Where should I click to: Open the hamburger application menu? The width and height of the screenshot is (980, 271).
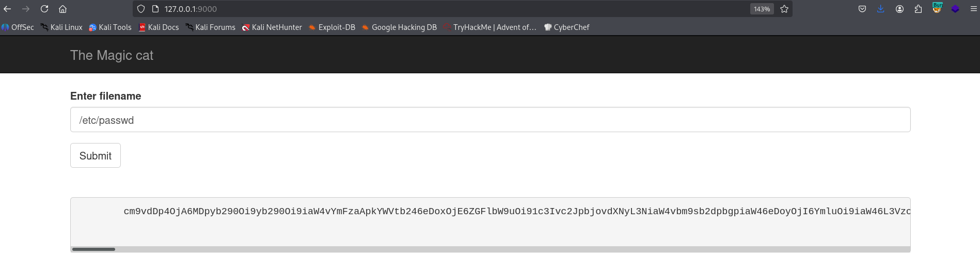point(973,9)
